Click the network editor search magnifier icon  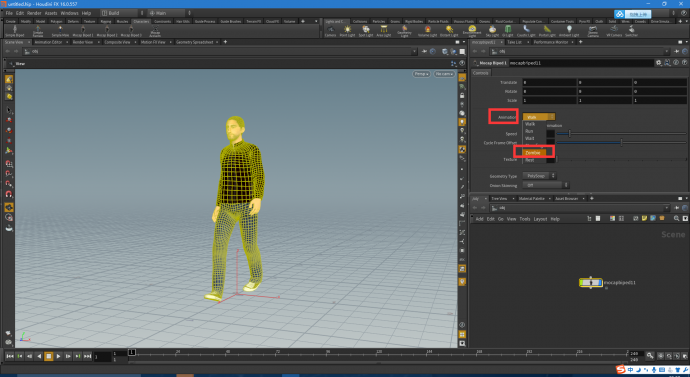(676, 219)
